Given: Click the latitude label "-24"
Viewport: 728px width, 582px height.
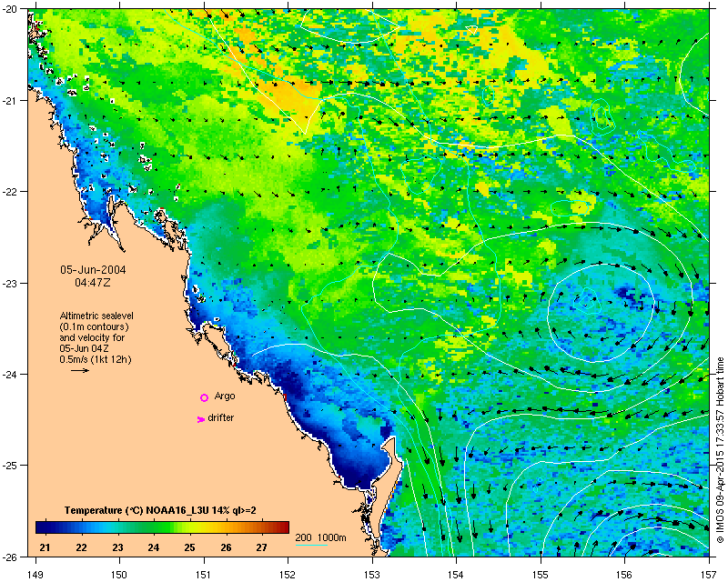Looking at the screenshot, I should tap(9, 374).
